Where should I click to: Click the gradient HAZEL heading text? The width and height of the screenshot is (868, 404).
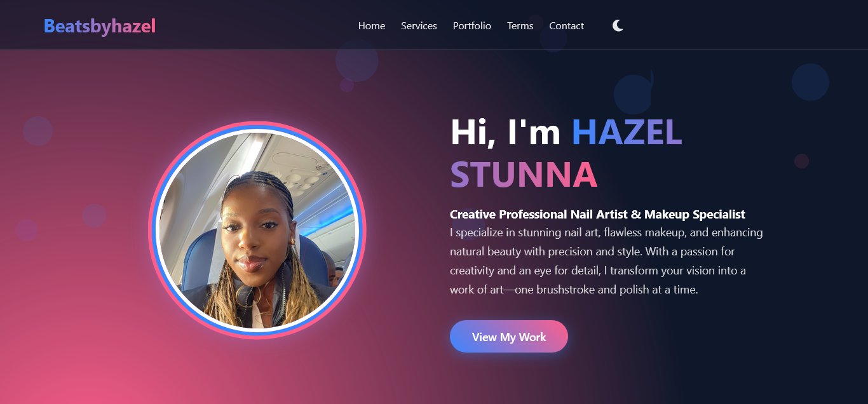pyautogui.click(x=627, y=132)
